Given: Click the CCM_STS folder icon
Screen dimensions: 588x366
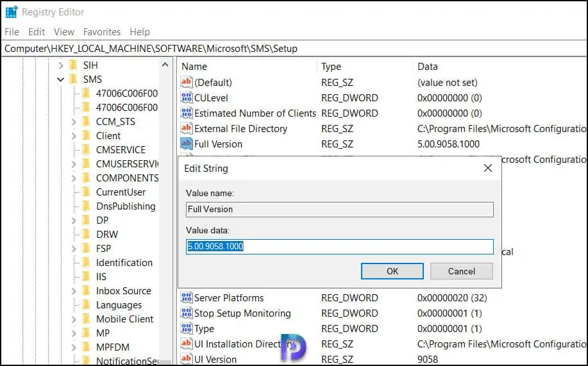Looking at the screenshot, I should [87, 122].
